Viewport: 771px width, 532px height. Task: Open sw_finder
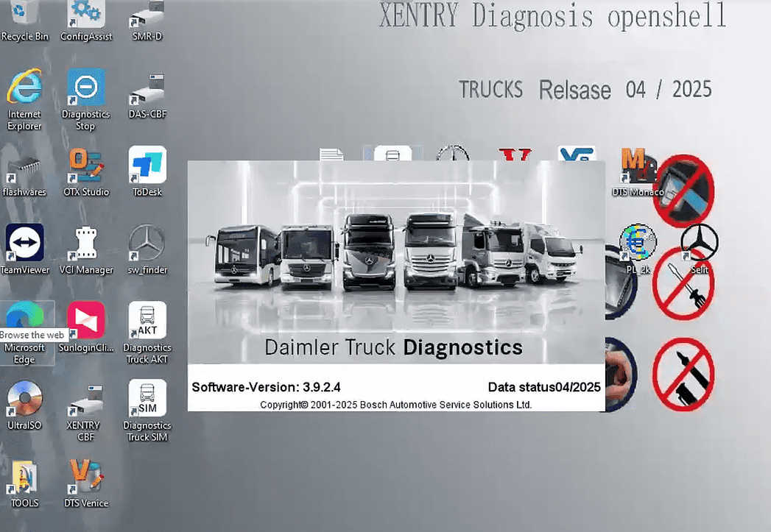click(x=146, y=243)
